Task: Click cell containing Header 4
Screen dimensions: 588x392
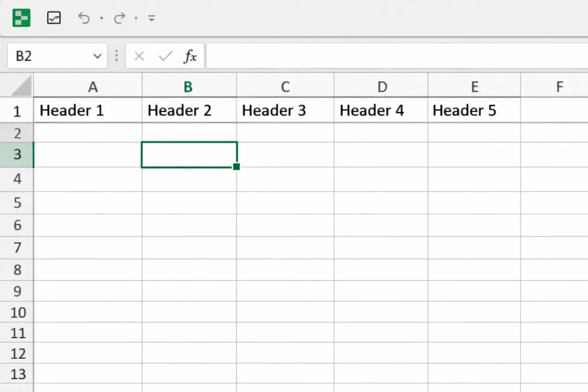Action: click(381, 110)
